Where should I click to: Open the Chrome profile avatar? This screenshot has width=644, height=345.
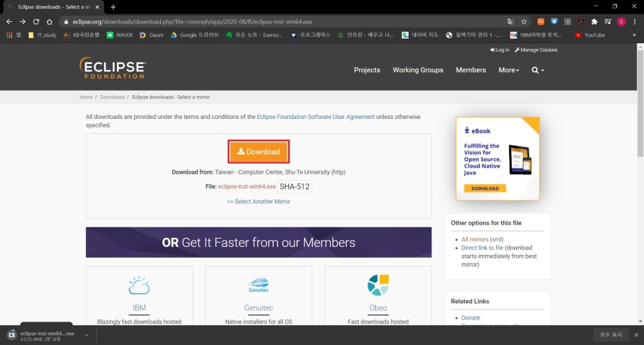click(621, 22)
